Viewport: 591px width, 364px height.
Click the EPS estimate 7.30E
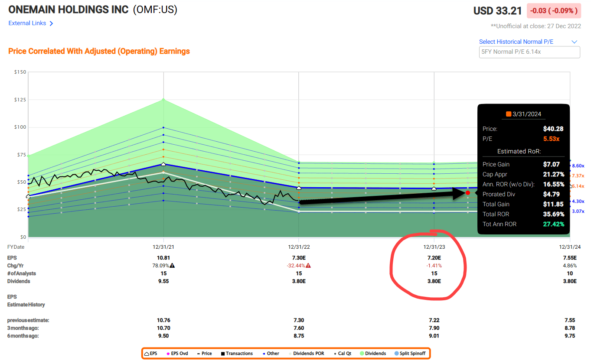tap(299, 257)
